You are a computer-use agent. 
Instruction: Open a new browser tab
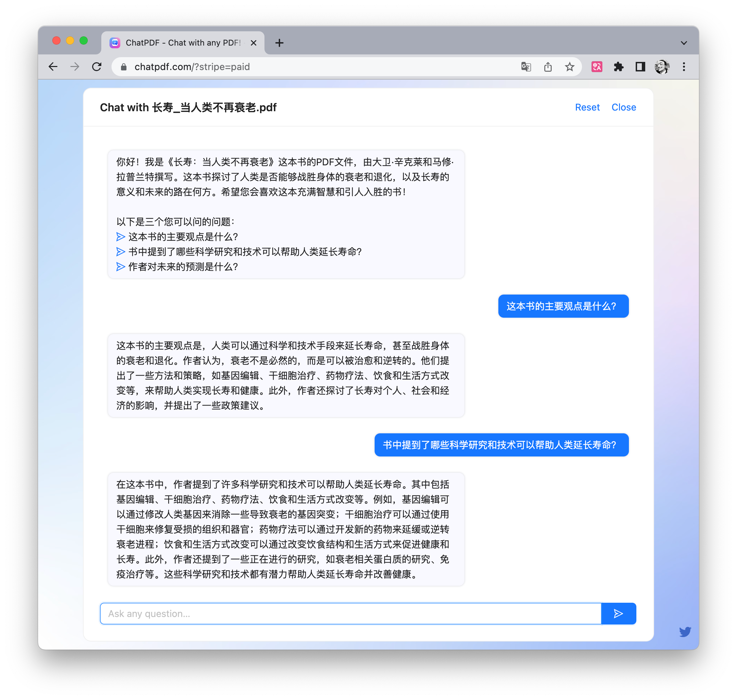(x=279, y=43)
